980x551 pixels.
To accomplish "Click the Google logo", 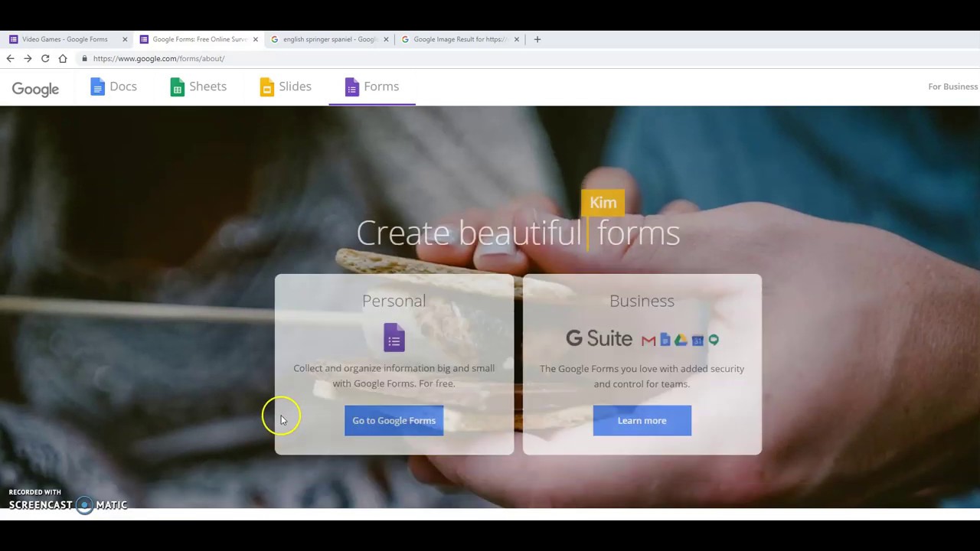I will click(x=35, y=89).
